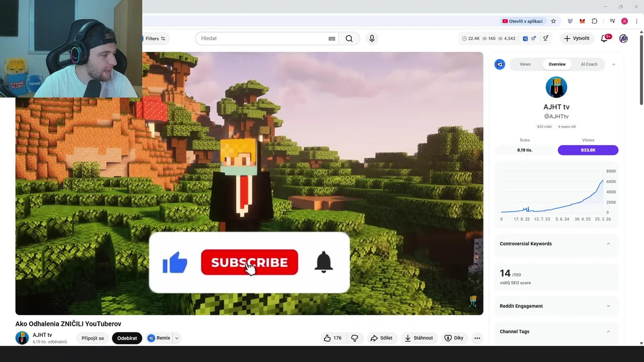Click the views growth chart
Image resolution: width=644 pixels, height=362 pixels.
tap(556, 194)
